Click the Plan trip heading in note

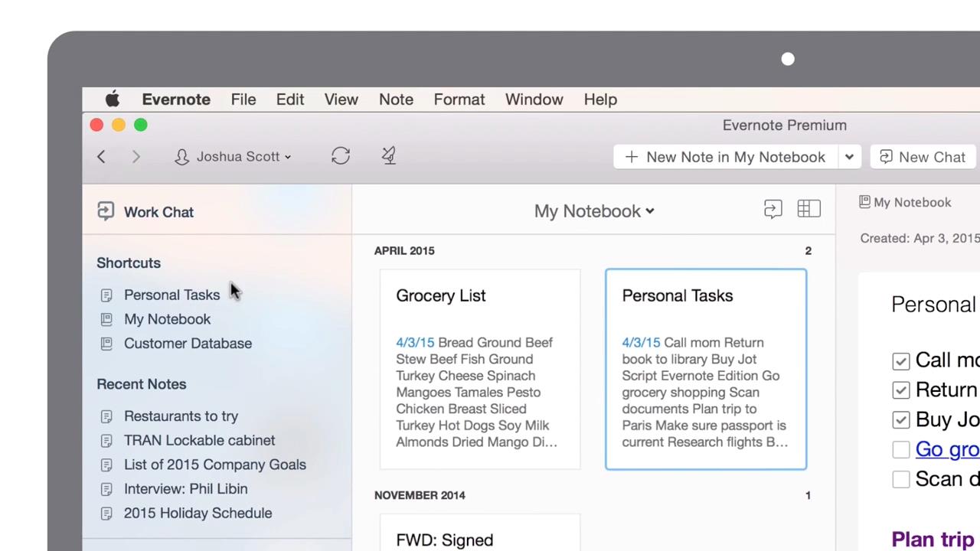933,540
